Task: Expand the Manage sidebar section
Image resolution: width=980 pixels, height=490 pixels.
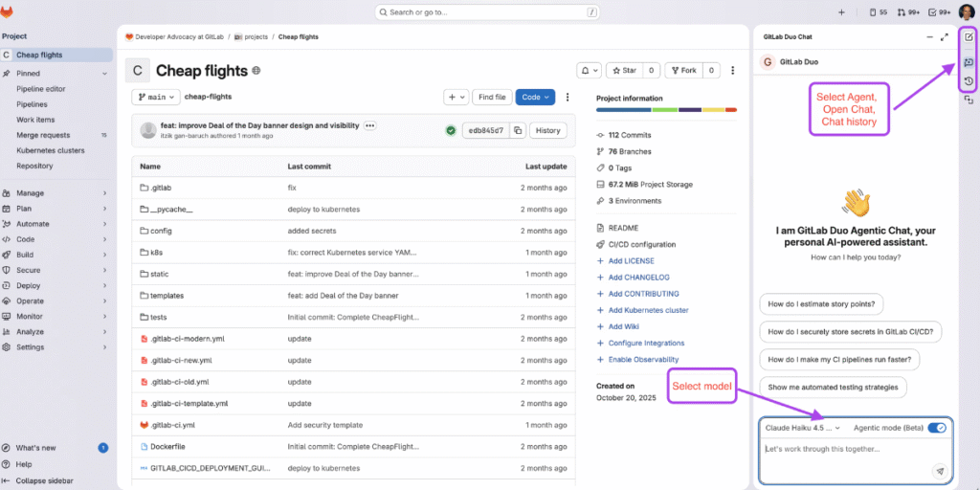Action: pyautogui.click(x=56, y=193)
